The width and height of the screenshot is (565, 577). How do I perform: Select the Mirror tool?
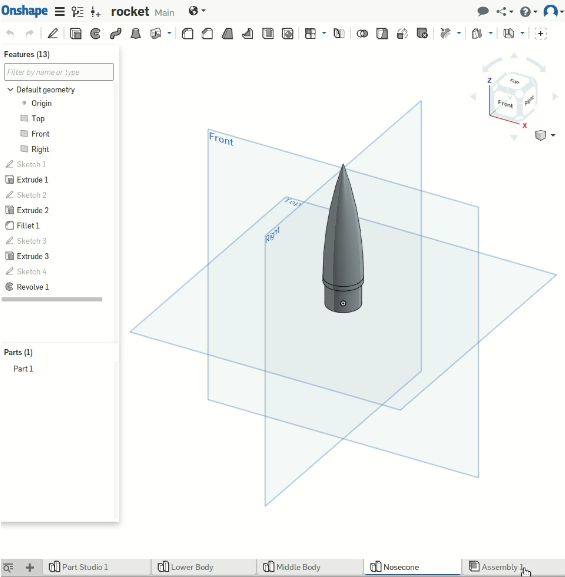(x=339, y=34)
